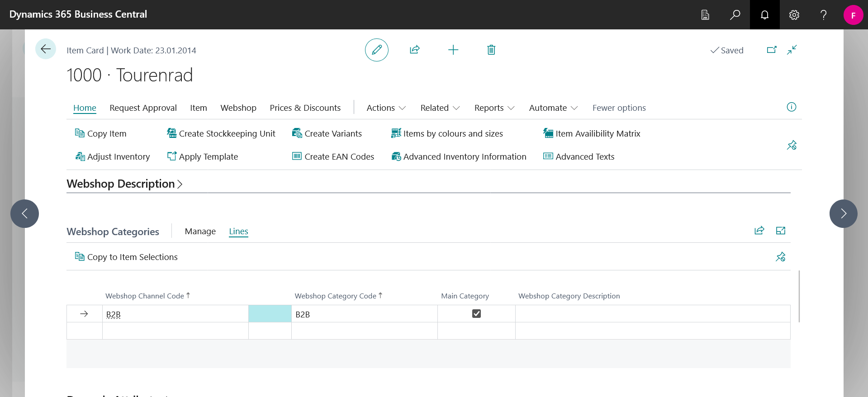Open the help question mark icon
This screenshot has width=868, height=397.
pyautogui.click(x=824, y=15)
